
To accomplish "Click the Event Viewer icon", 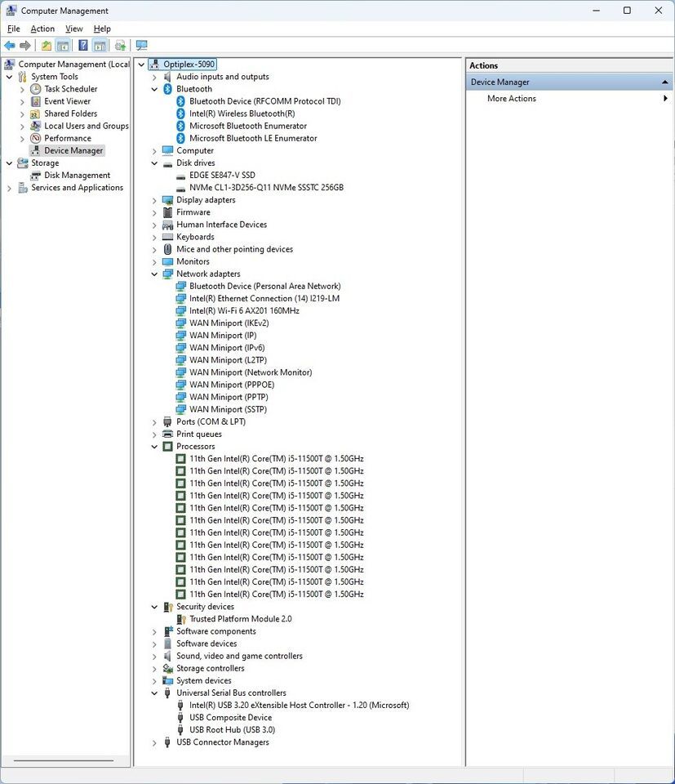I will point(35,101).
